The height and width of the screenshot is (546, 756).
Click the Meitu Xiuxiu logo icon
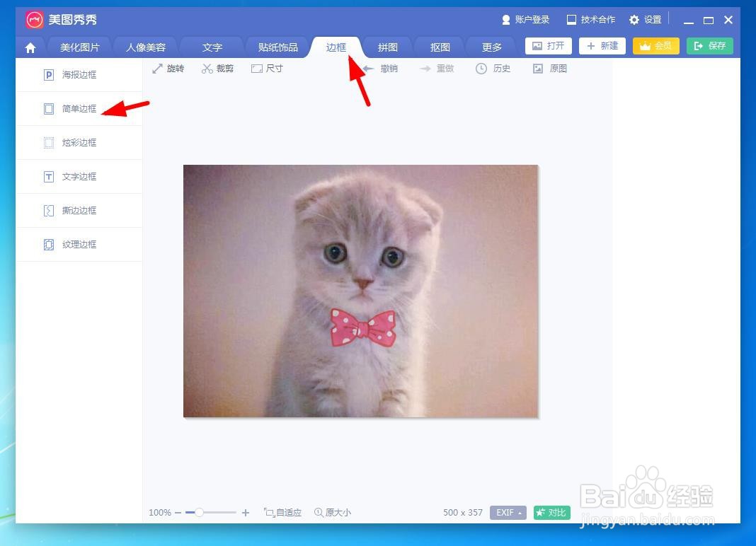pyautogui.click(x=34, y=20)
